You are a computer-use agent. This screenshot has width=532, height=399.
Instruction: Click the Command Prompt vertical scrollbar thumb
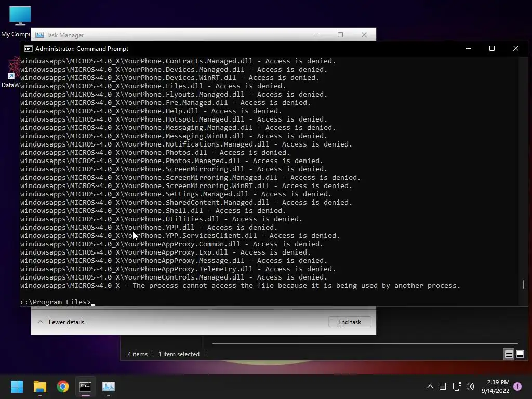[524, 284]
